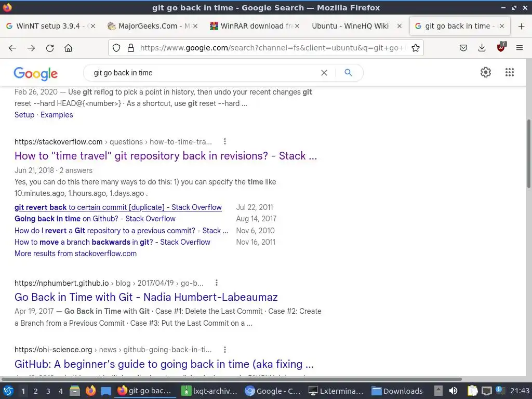Submit search with the magnifier icon
This screenshot has width=532, height=399.
coord(348,72)
